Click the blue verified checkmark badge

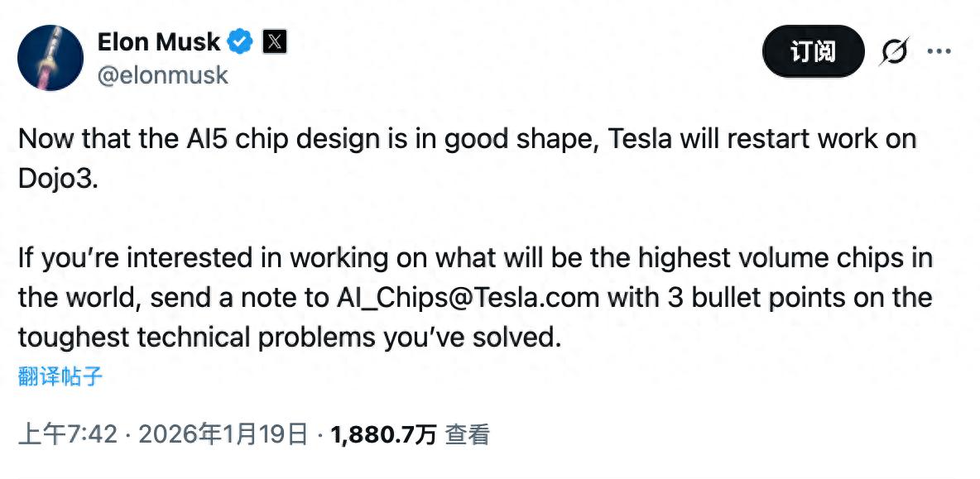[241, 41]
